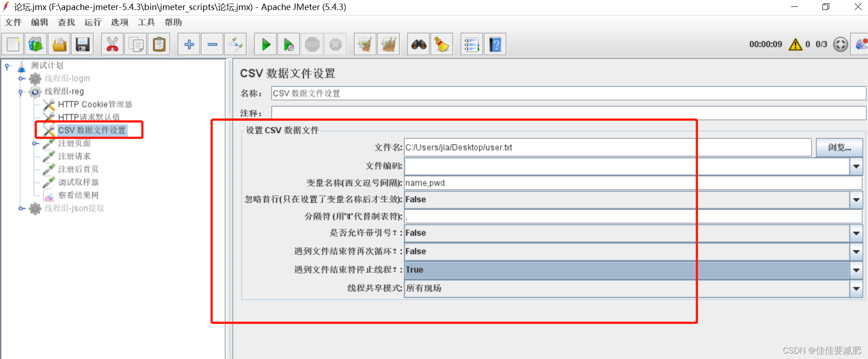Open Help with question mark icon
Viewport: 868px width, 359px height.
495,44
